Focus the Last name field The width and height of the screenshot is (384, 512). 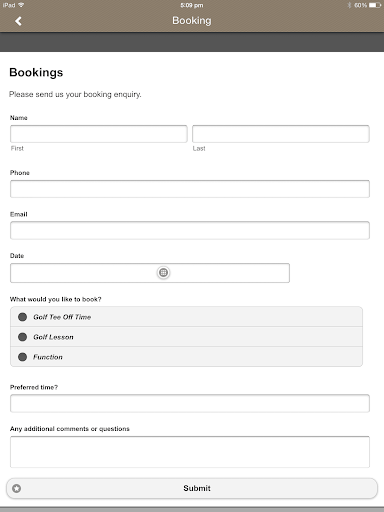click(x=281, y=134)
